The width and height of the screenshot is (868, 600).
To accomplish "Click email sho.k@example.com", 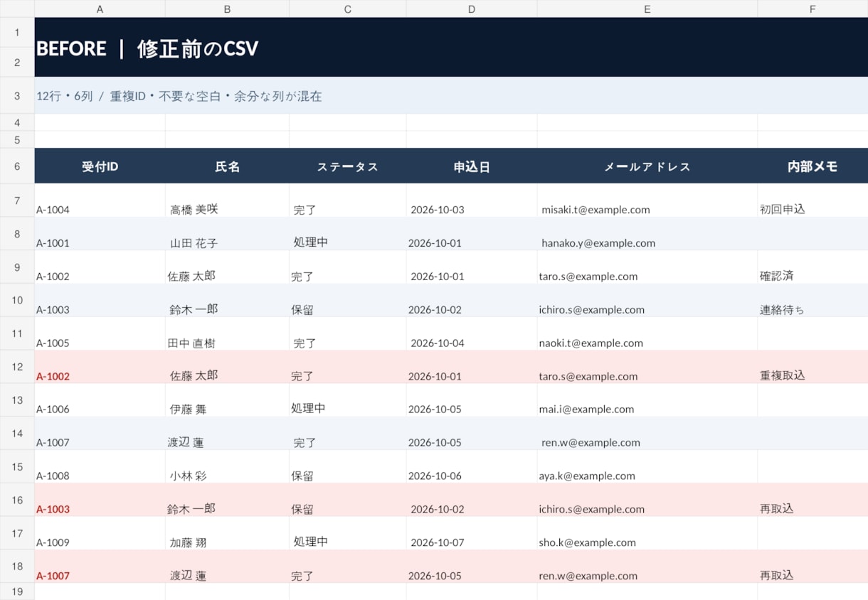I will coord(587,542).
